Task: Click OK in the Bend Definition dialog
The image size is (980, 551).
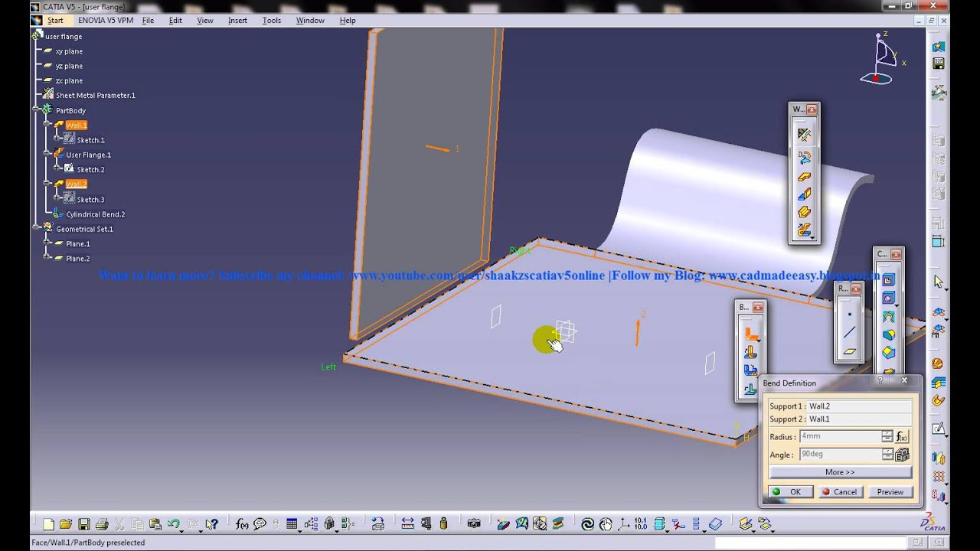Action: [x=790, y=492]
